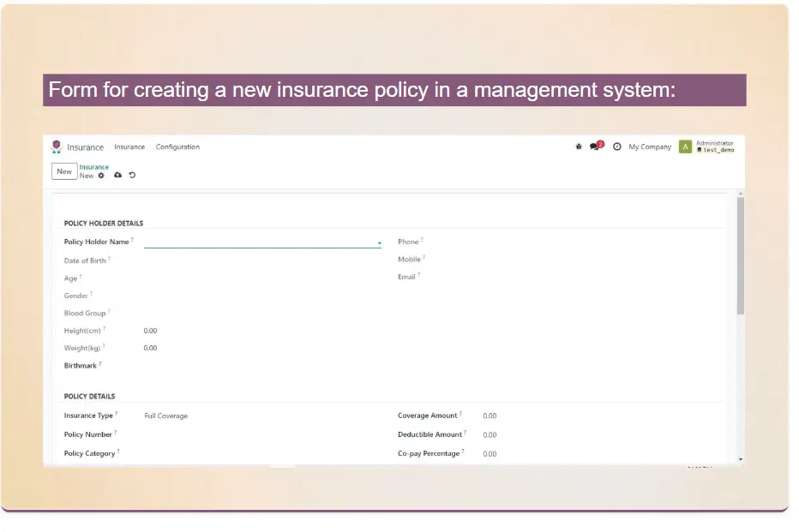The width and height of the screenshot is (799, 532).
Task: Save record with the cloud upload icon
Action: pyautogui.click(x=117, y=176)
